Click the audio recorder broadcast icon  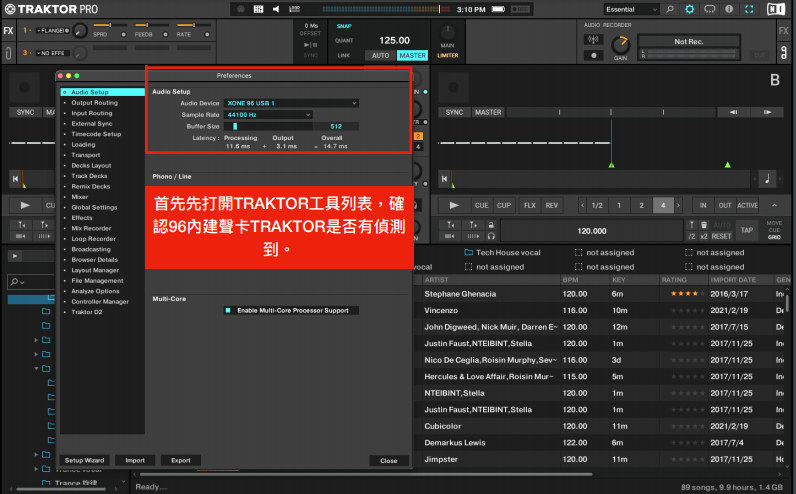coord(593,39)
